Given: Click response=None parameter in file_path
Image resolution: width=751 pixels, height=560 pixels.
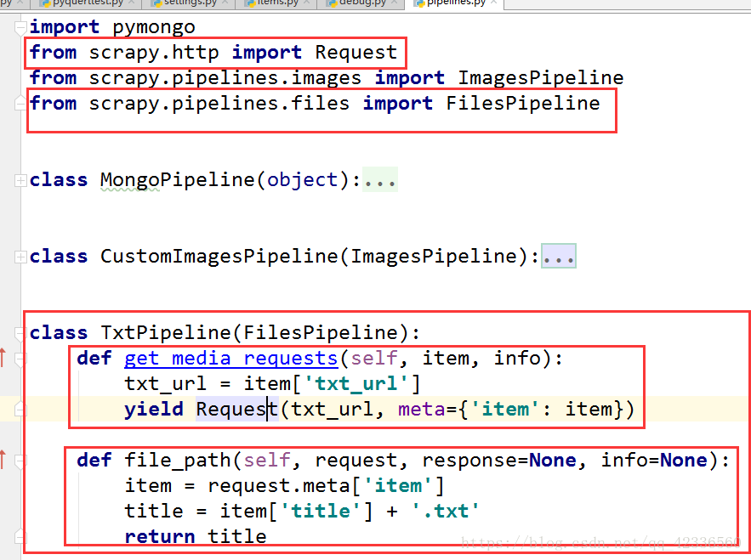Looking at the screenshot, I should [x=499, y=460].
